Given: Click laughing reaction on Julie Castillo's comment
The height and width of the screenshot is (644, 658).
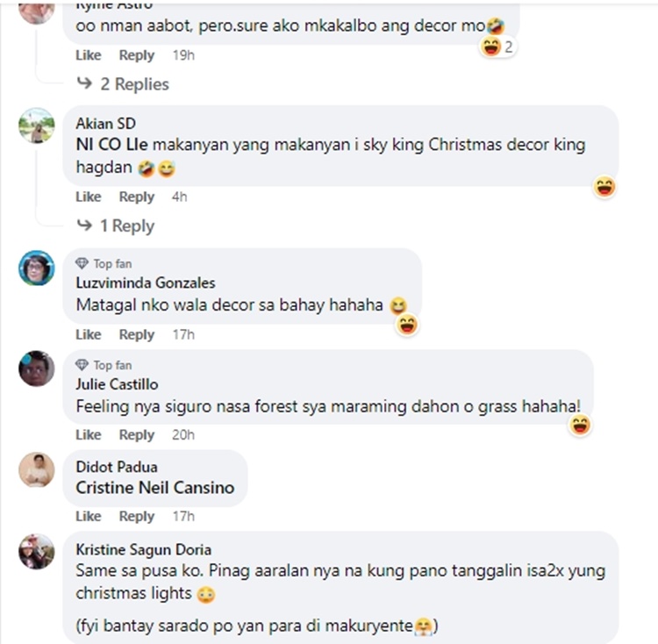Looking at the screenshot, I should (581, 425).
